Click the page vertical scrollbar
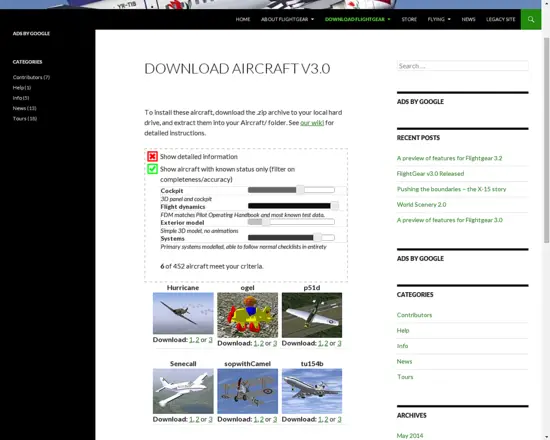This screenshot has height=440, width=550. [546, 140]
